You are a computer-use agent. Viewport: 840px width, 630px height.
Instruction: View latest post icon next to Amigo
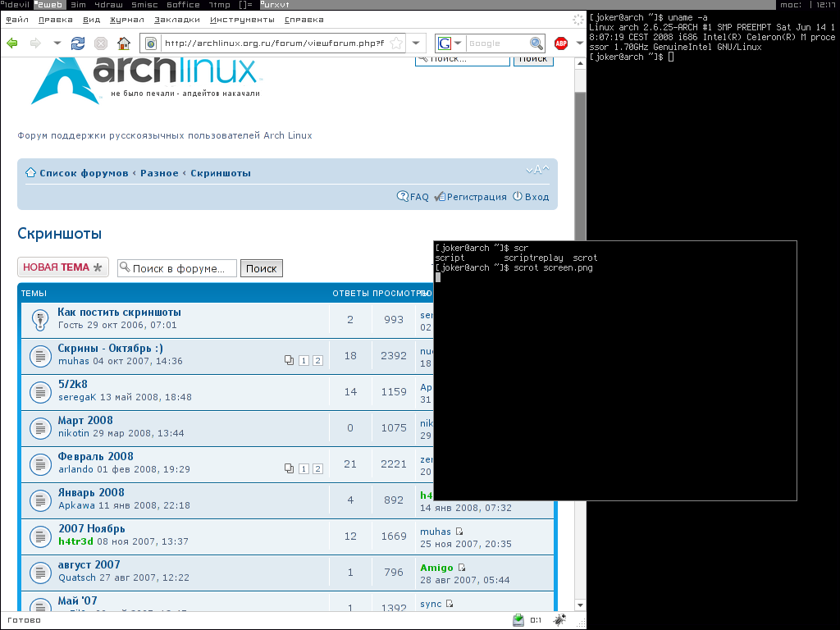pos(462,568)
